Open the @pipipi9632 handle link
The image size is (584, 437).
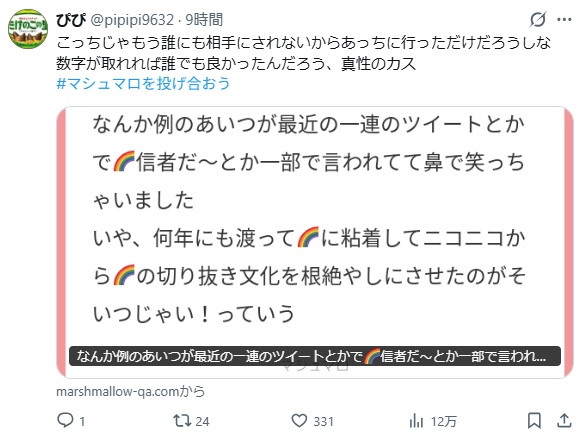pos(132,20)
